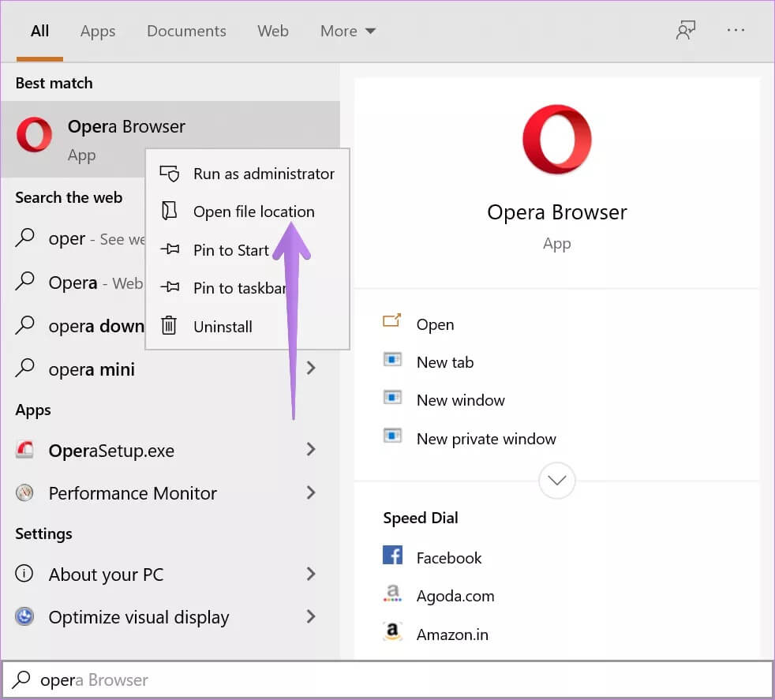Click 'Optimize visual display' settings text
775x700 pixels.
pyautogui.click(x=138, y=617)
